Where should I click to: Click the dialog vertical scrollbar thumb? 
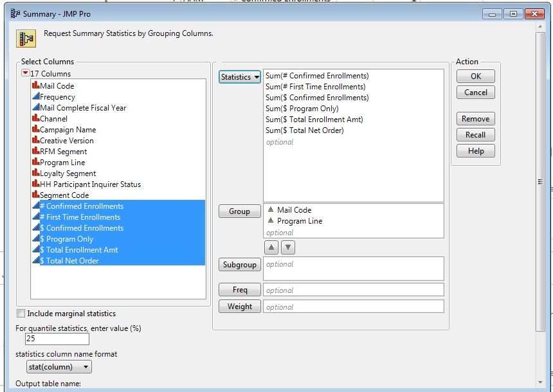pos(540,182)
